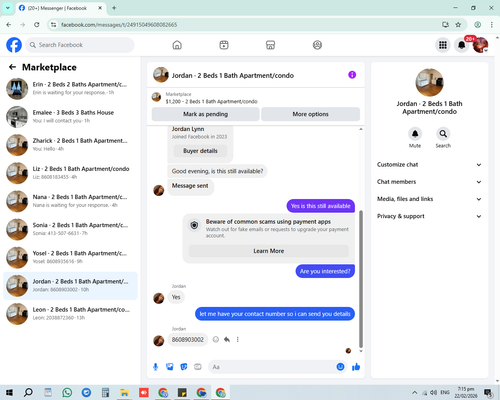Open conversation information purple icon

pos(352,75)
